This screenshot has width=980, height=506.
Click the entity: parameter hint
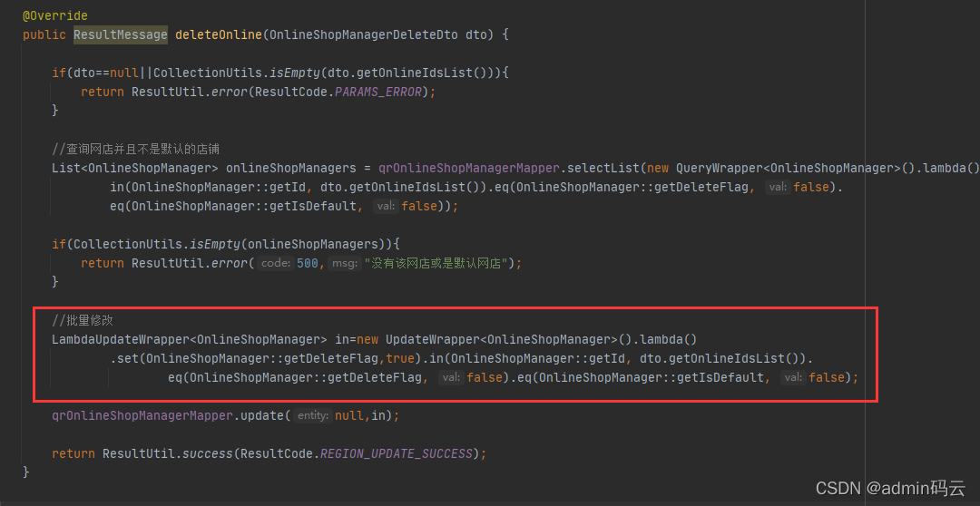314,415
